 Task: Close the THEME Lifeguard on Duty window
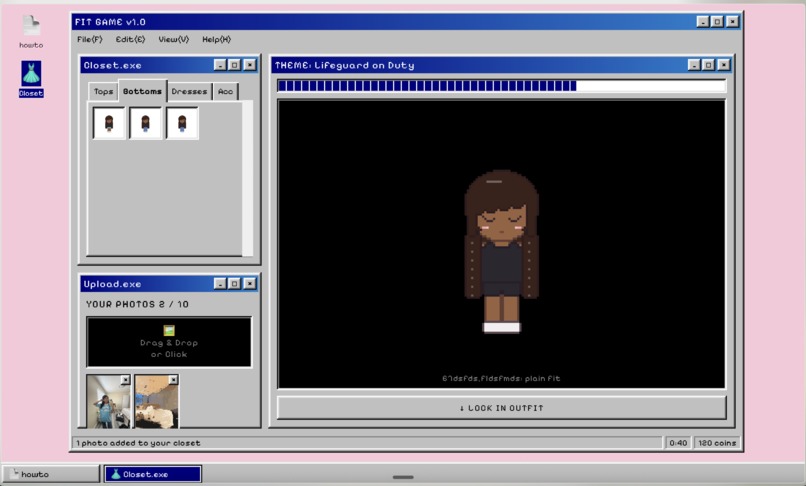click(x=723, y=65)
